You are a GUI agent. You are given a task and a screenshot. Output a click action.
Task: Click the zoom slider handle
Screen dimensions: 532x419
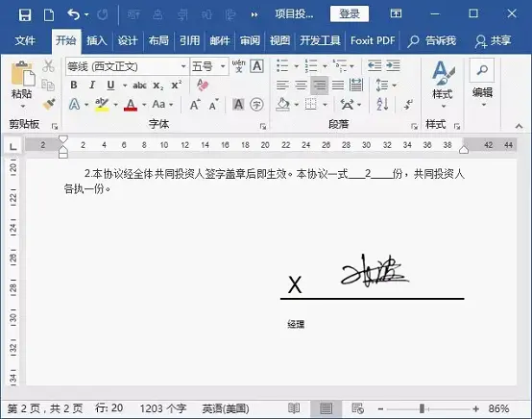[422, 408]
